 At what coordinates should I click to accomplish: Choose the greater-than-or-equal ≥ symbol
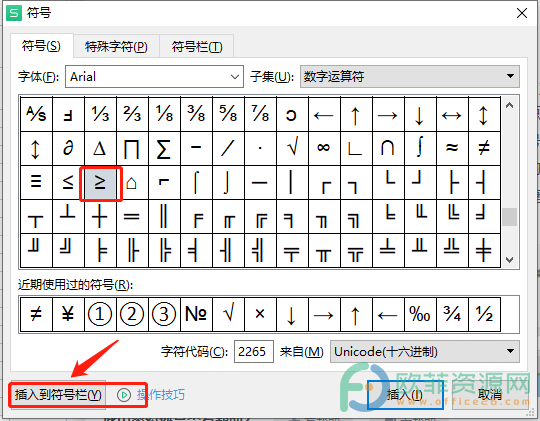100,182
